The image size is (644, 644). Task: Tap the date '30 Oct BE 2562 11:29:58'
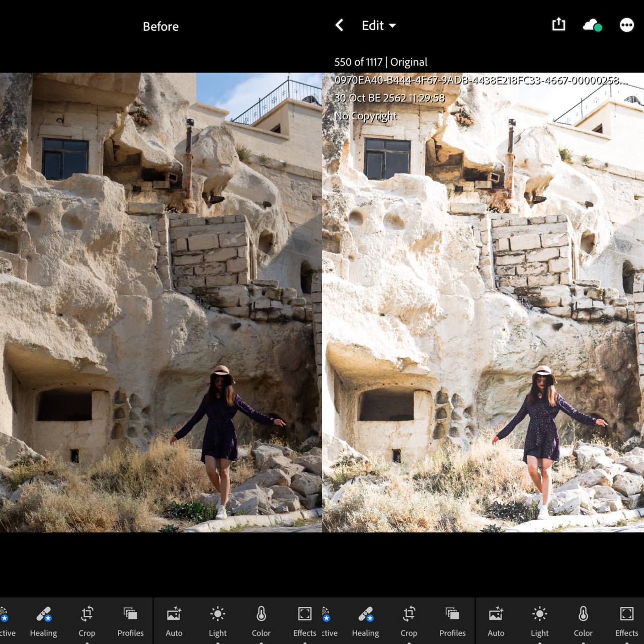pyautogui.click(x=389, y=98)
